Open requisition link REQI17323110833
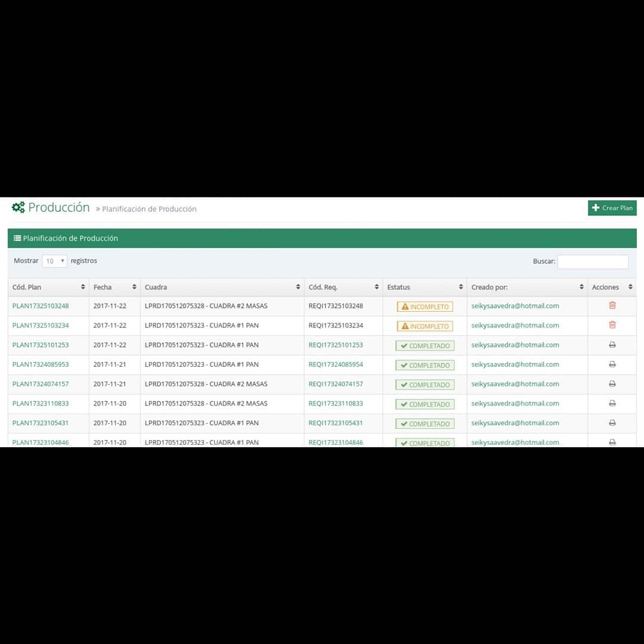The height and width of the screenshot is (644, 644). pos(336,403)
